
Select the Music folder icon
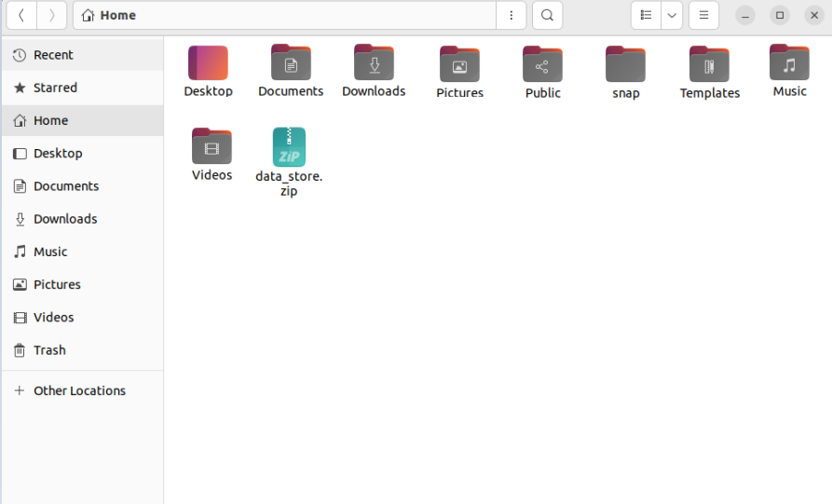tap(789, 62)
